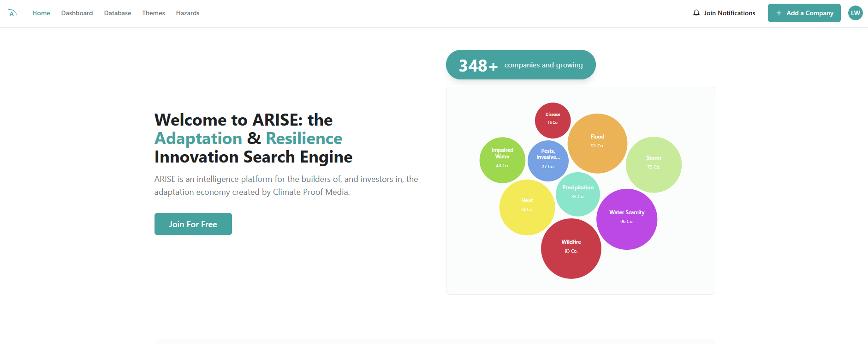This screenshot has height=344, width=868.
Task: Click the 'Welcome to ARISE: the' headline line
Action: pos(244,120)
